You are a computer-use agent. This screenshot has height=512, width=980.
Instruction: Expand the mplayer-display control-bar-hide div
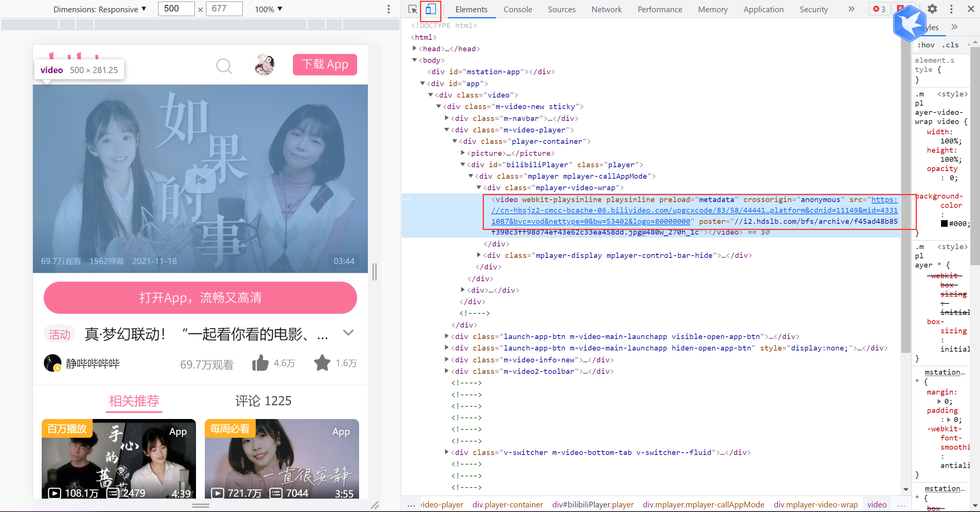pyautogui.click(x=479, y=255)
